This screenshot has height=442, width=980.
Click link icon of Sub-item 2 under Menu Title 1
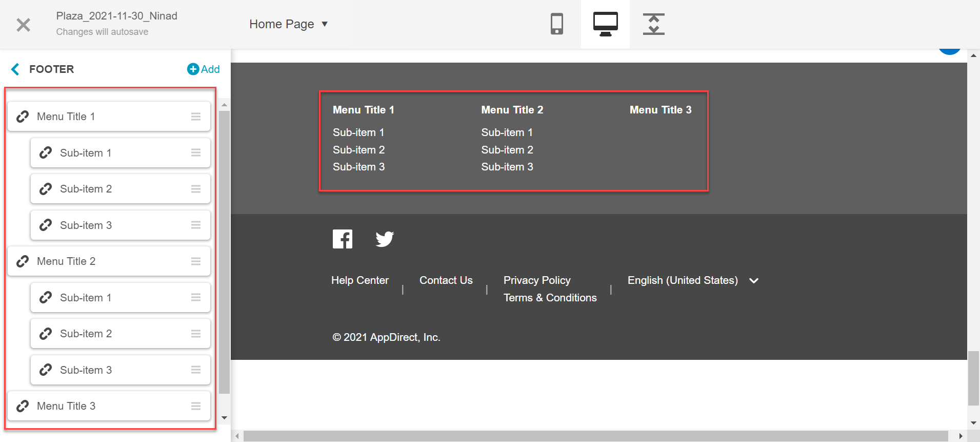pos(46,189)
